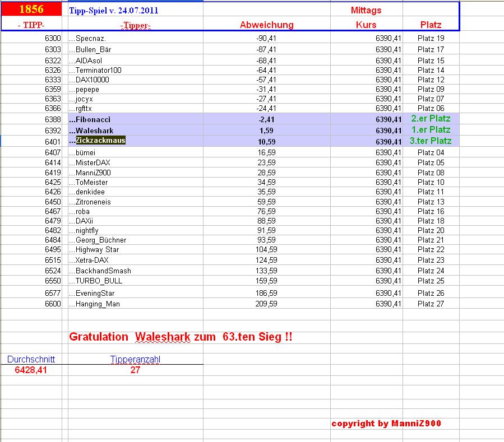Click the Kurs header cell
Viewport: 504px width, 442px height.
366,25
